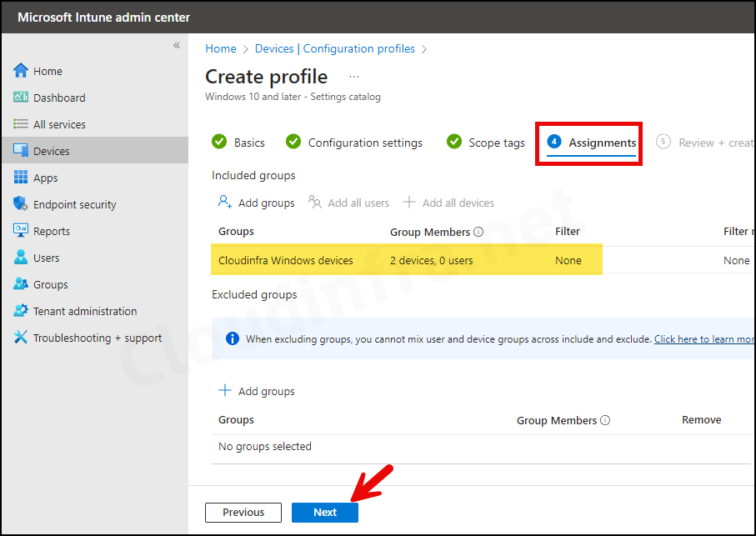Click the Previous button
The height and width of the screenshot is (536, 756).
click(243, 512)
